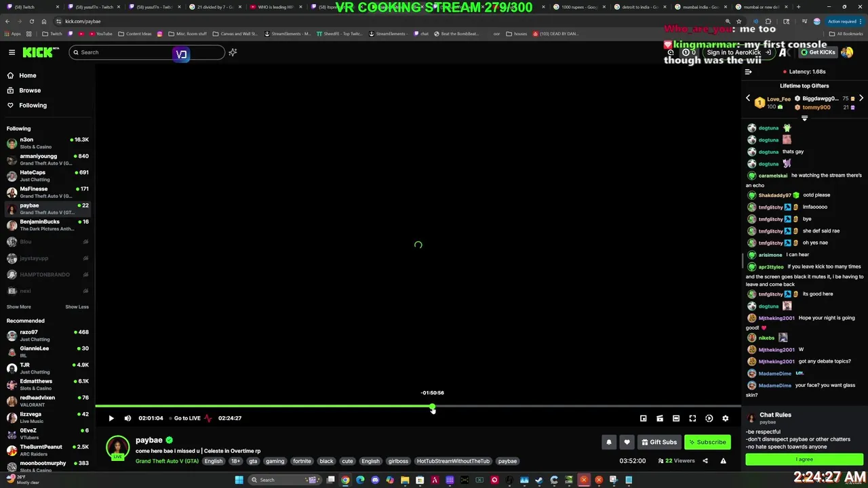Play the paused stream video
The image size is (868, 488).
pos(111,418)
